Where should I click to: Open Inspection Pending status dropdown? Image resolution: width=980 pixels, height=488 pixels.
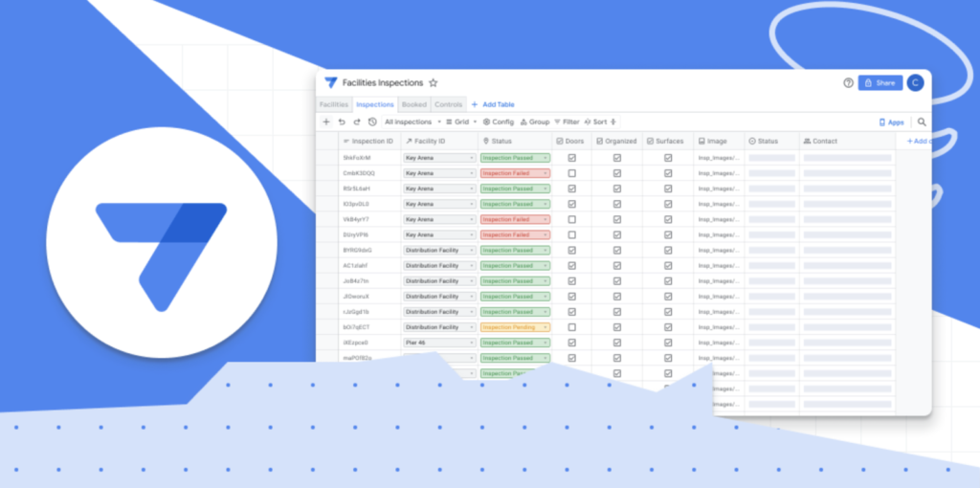coord(515,327)
